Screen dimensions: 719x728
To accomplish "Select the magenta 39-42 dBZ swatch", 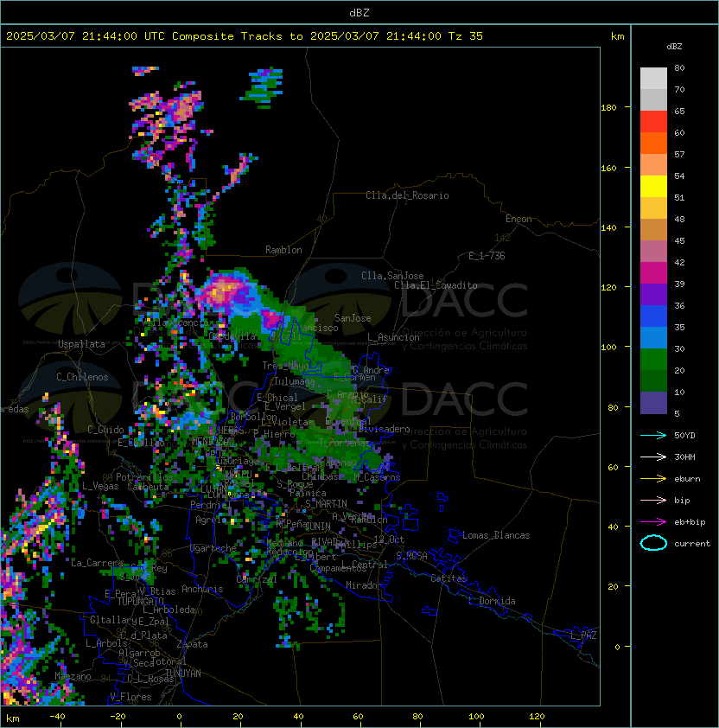I will 653,273.
